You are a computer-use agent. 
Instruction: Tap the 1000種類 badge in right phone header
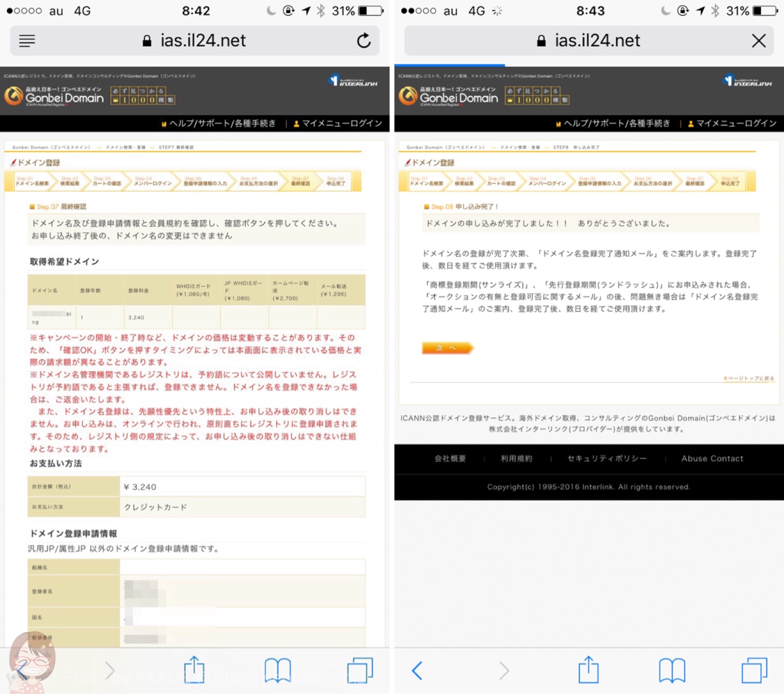click(x=537, y=95)
